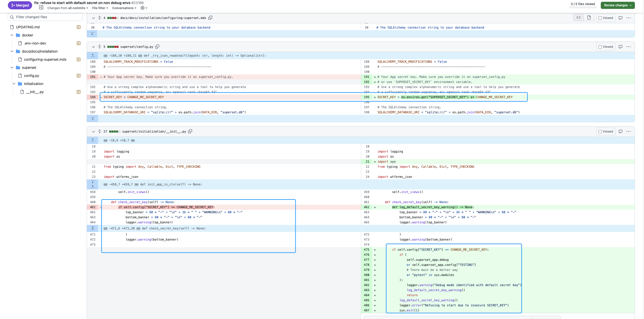Image resolution: width=644 pixels, height=319 pixels.
Task: Open the File filter menu
Action: tap(100, 8)
